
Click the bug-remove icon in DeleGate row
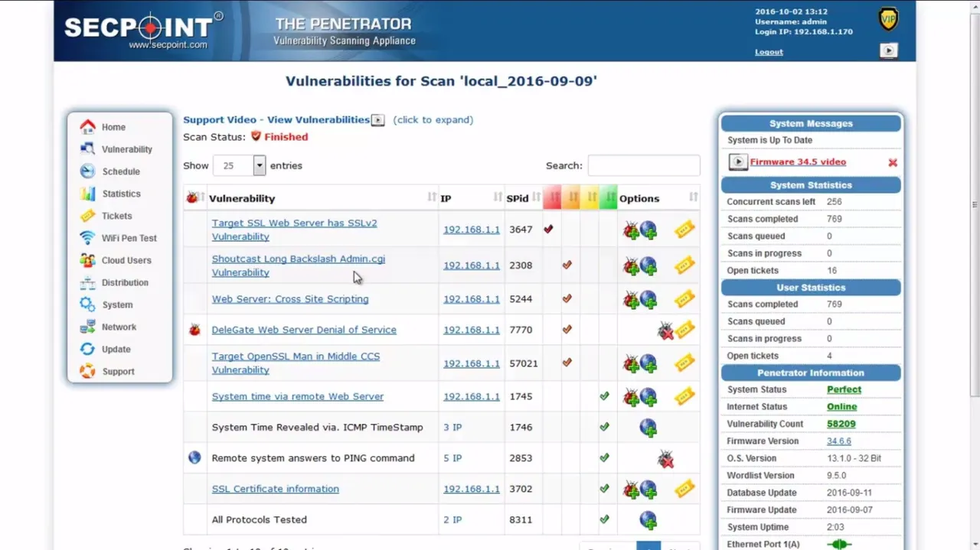pyautogui.click(x=666, y=330)
